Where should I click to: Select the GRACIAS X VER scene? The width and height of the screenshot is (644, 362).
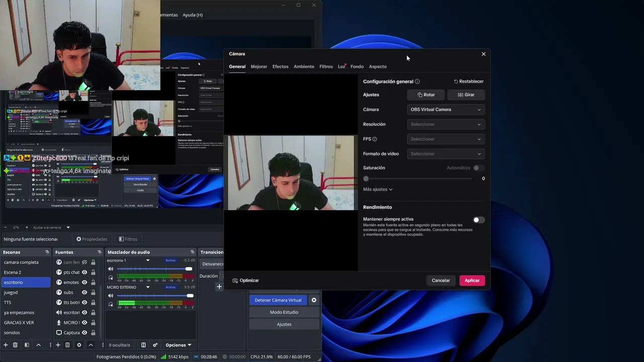click(x=26, y=323)
